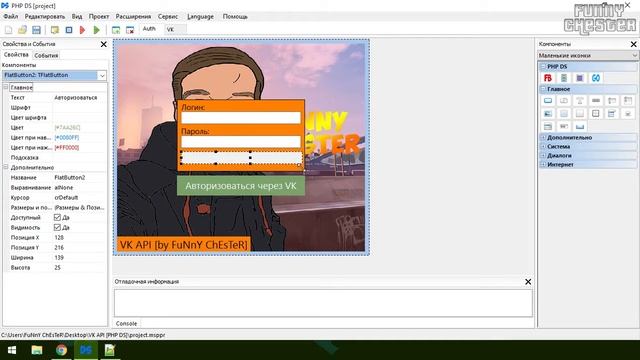Click the Save floppy disk icon

point(36,30)
